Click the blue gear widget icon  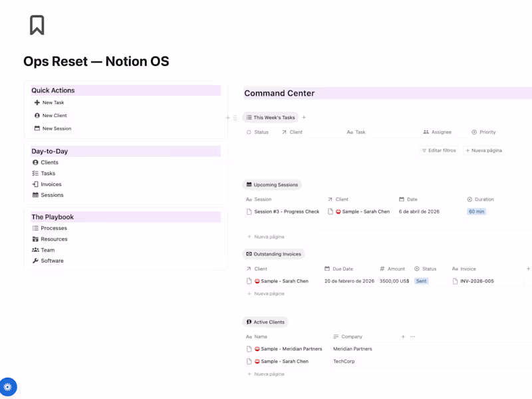pos(8,386)
